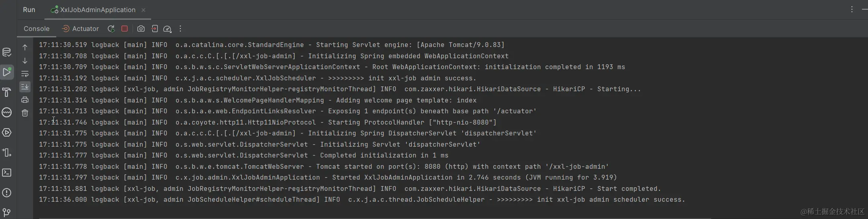
Task: Toggle soft-wrap for console output
Action: (x=25, y=74)
